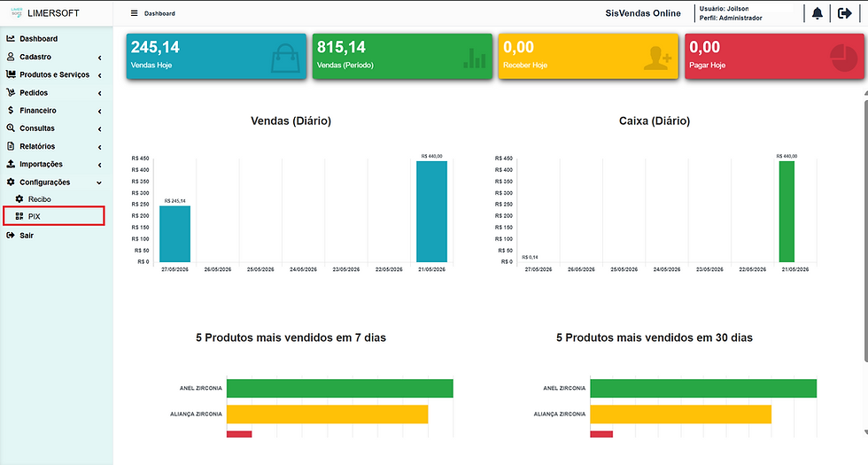Viewport: 868px width, 465px height.
Task: Click bar chart icon on Vendas (Período) card
Action: (475, 58)
